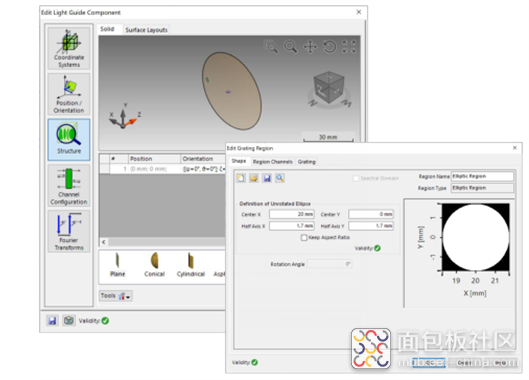
Task: Click the rotate view icon in 3D viewer
Action: 330,47
